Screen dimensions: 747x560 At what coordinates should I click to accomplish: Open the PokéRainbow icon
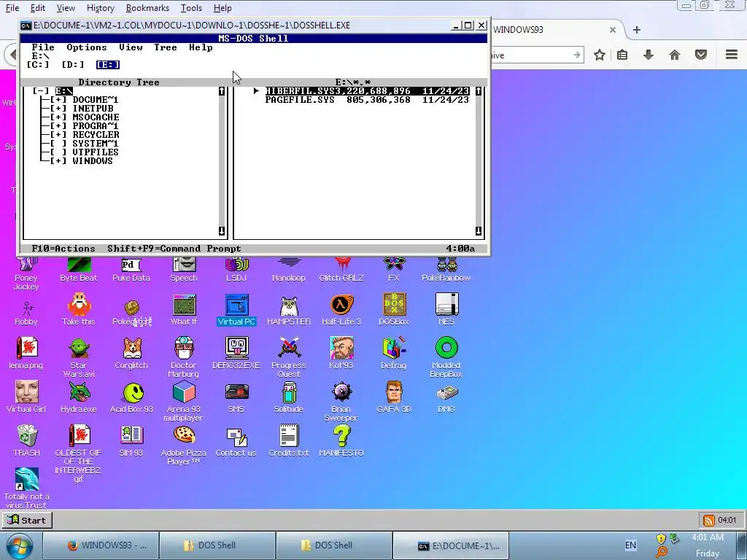(x=446, y=269)
